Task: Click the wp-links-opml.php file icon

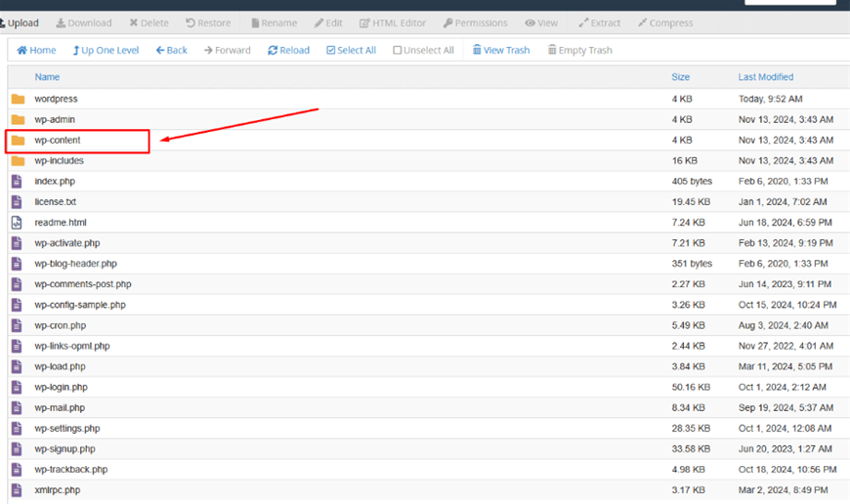Action: point(17,346)
